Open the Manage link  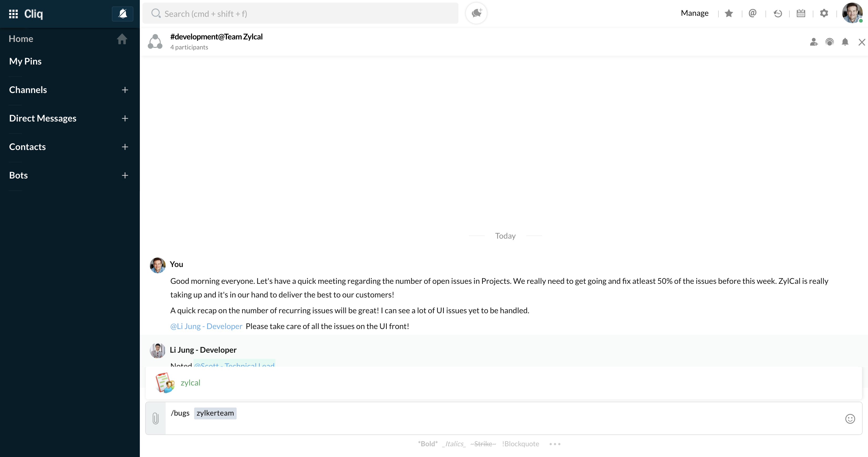tap(695, 13)
